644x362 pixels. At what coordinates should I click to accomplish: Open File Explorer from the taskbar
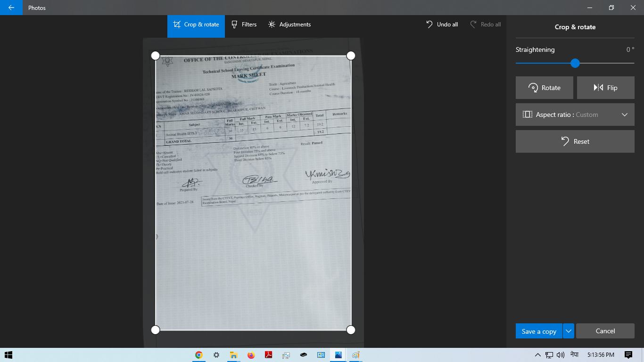click(233, 355)
